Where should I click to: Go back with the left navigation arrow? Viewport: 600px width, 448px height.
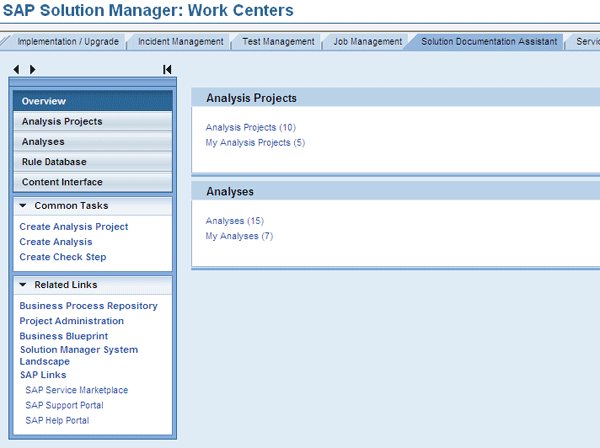[x=16, y=69]
